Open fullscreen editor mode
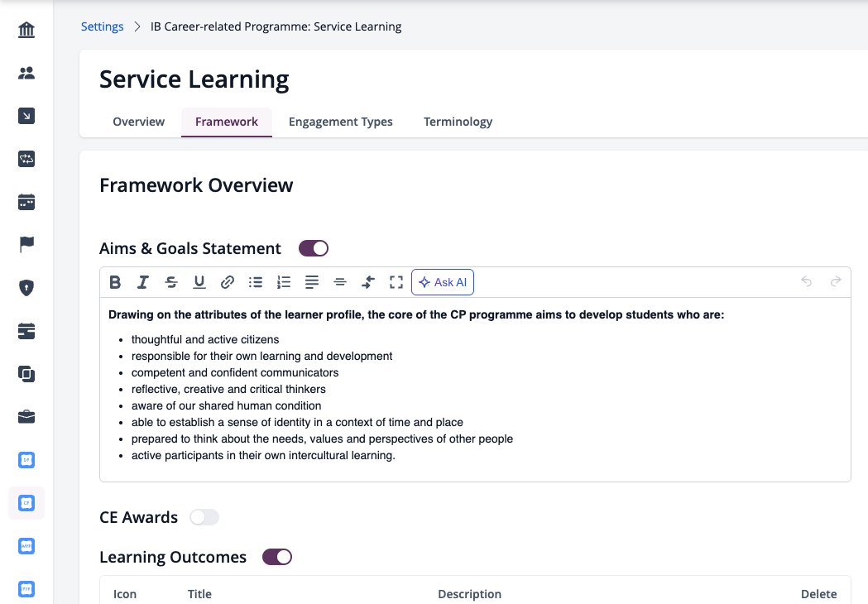This screenshot has height=604, width=868. (x=396, y=282)
